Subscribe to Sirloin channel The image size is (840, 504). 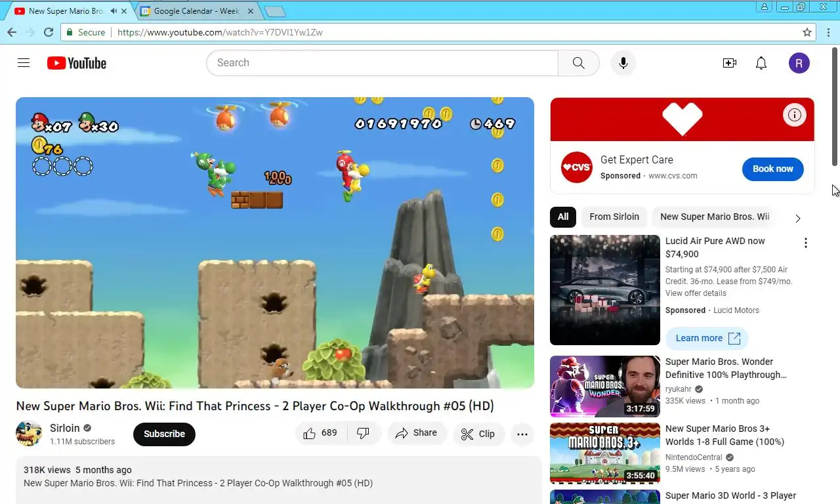point(164,434)
